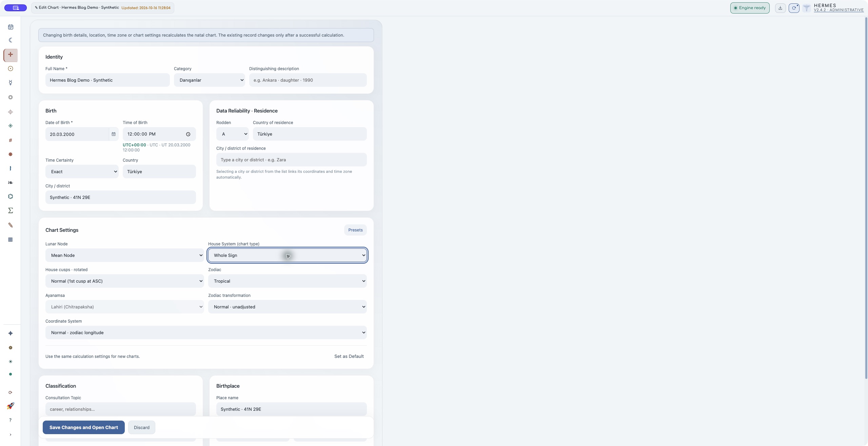
Task: Select the pencil icon in the sidebar
Action: 11,225
